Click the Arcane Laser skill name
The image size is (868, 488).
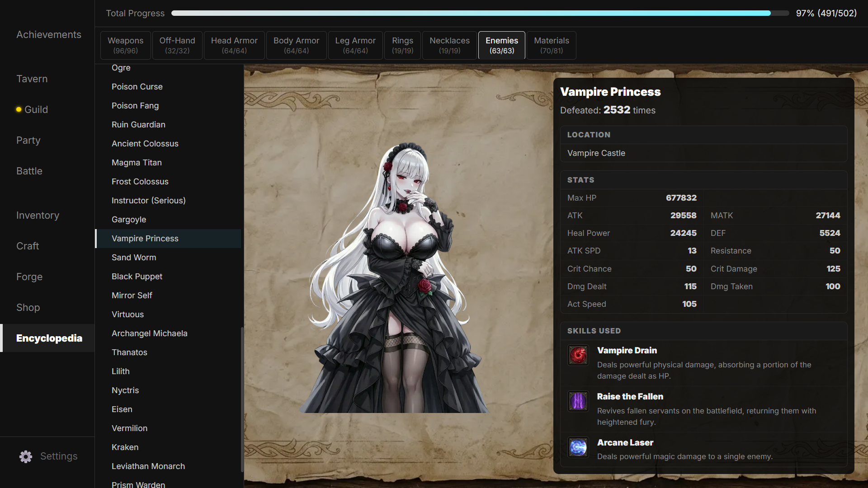[625, 443]
